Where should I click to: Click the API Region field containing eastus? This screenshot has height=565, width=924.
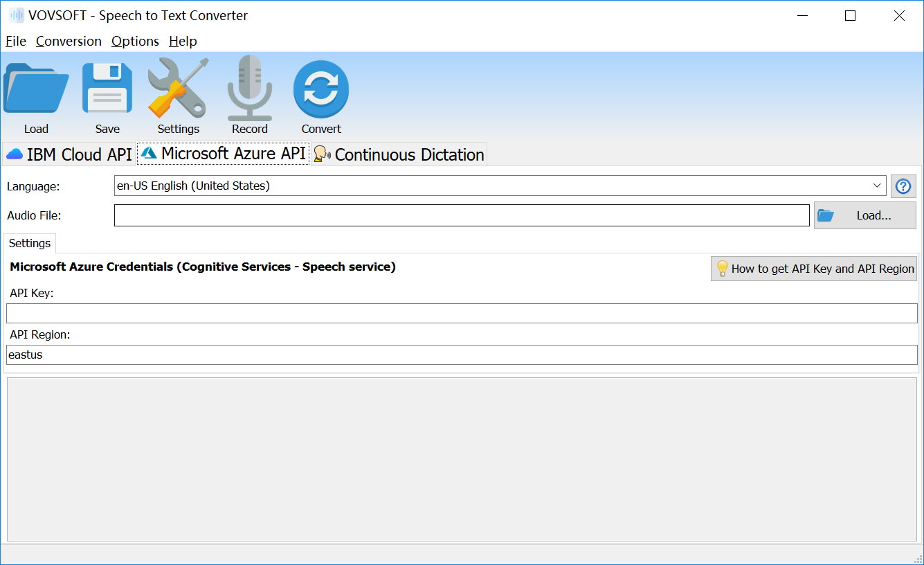point(462,355)
